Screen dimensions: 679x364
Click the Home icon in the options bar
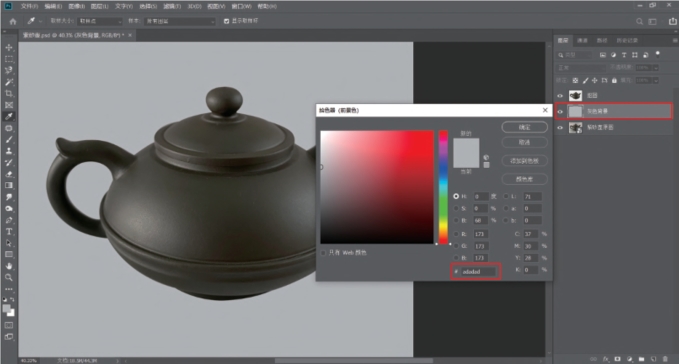click(x=13, y=21)
